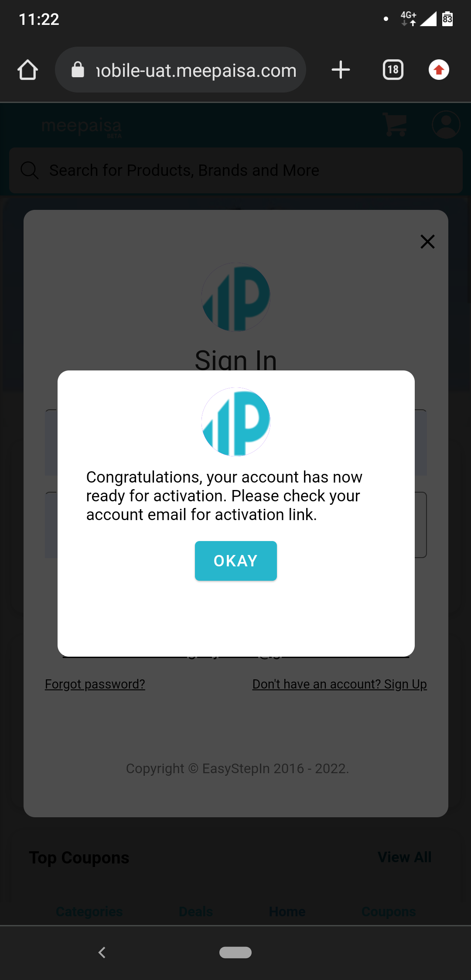Open the Forgot password link

(95, 684)
